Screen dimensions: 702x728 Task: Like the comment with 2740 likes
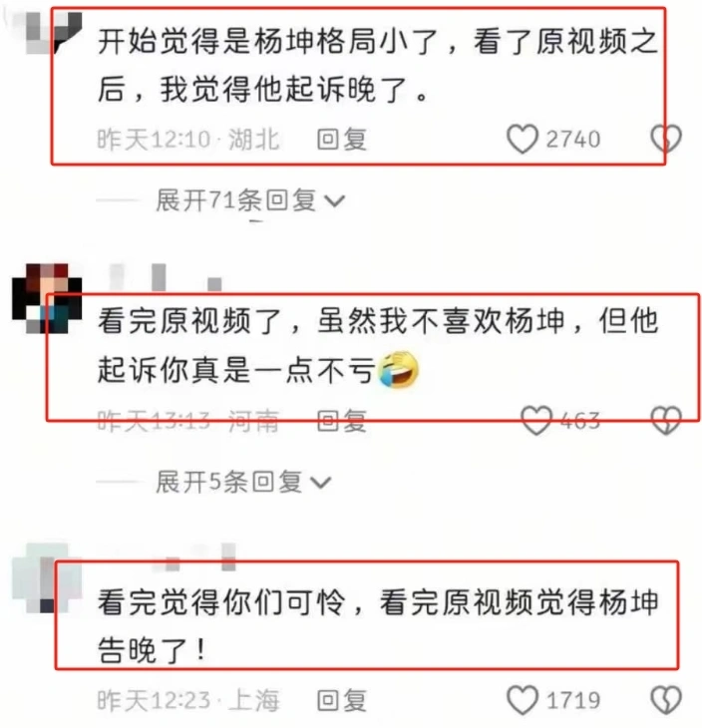pyautogui.click(x=523, y=139)
